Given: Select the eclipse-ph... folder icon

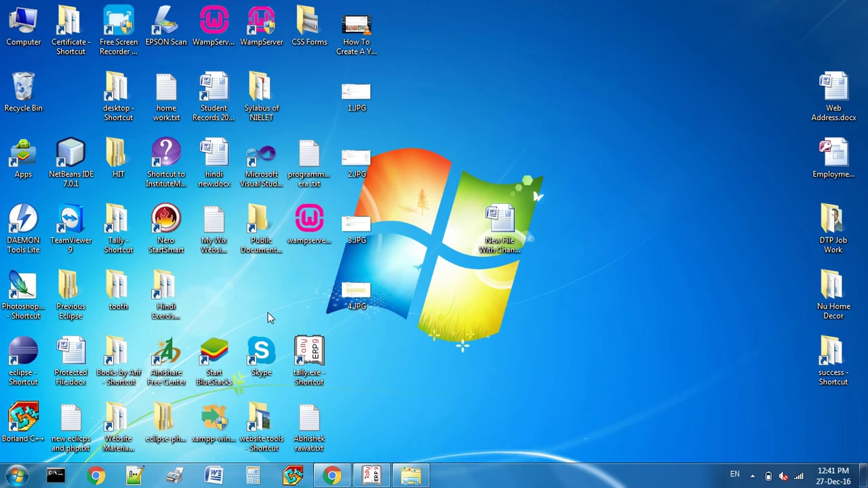Looking at the screenshot, I should point(166,424).
